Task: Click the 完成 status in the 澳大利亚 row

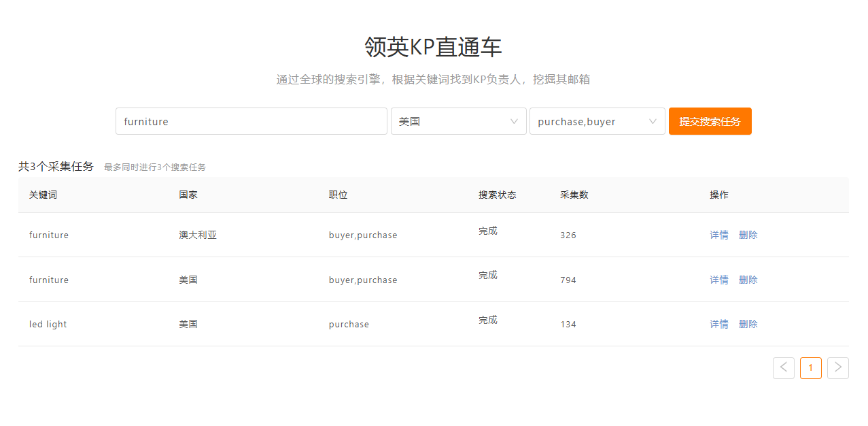Action: (x=488, y=231)
